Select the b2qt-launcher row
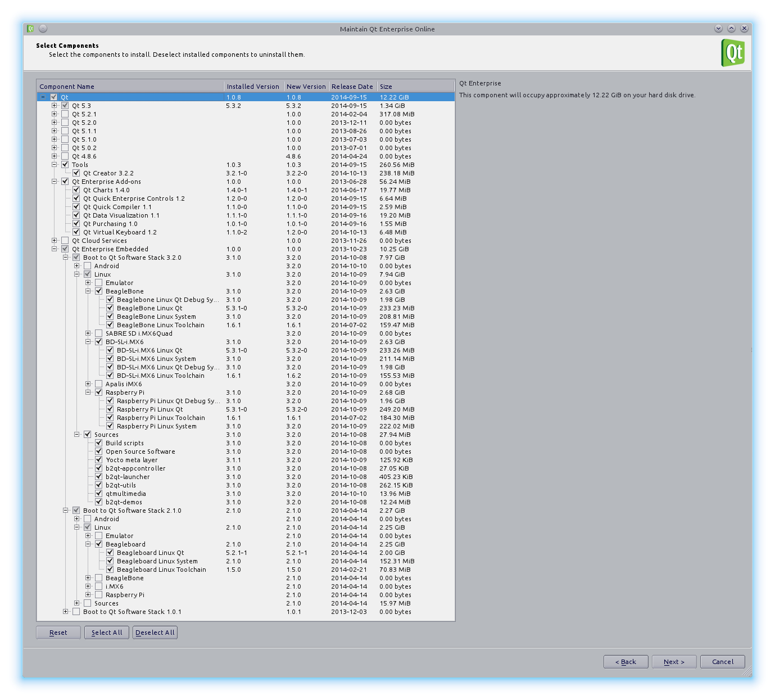The height and width of the screenshot is (700, 775). [128, 477]
